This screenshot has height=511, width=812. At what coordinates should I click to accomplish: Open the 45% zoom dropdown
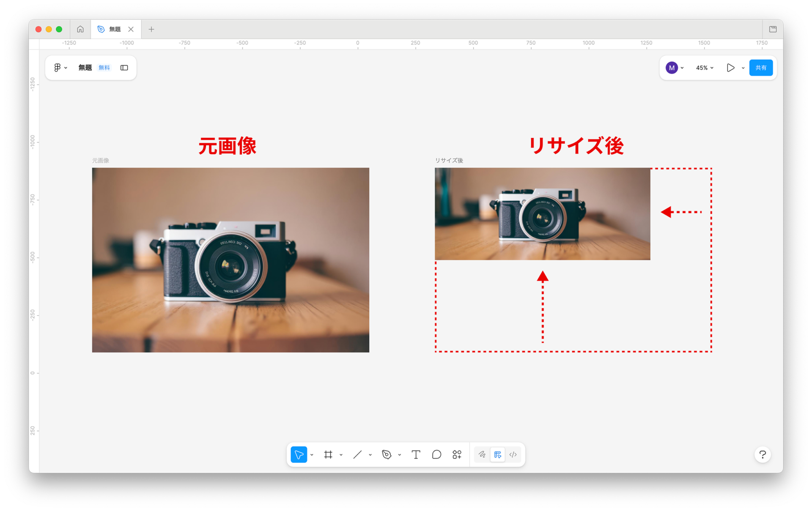coord(705,68)
